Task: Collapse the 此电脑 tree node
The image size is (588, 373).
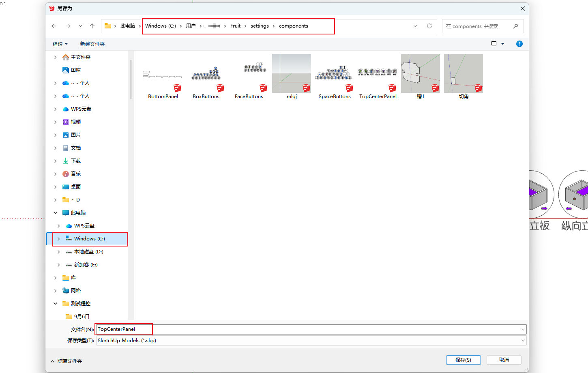Action: pyautogui.click(x=56, y=213)
